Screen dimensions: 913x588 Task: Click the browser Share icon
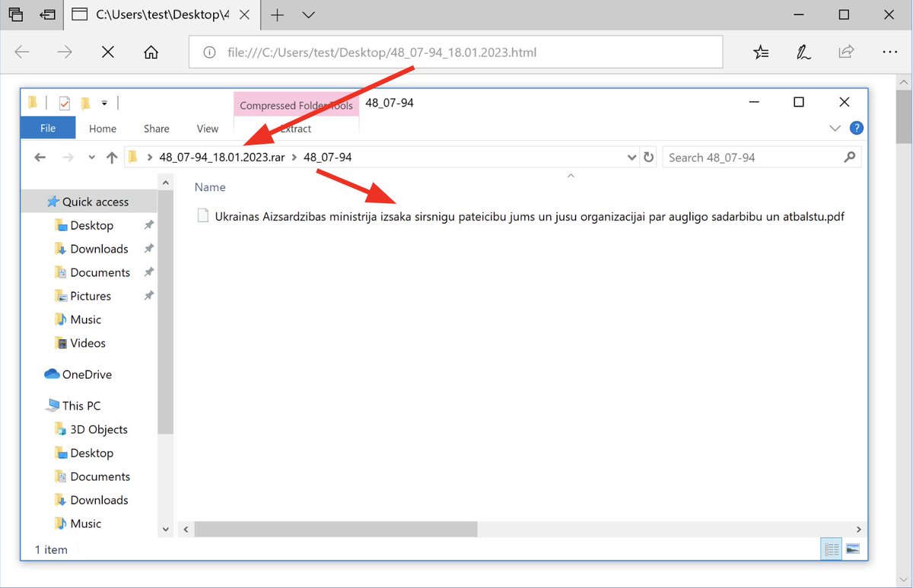point(846,52)
